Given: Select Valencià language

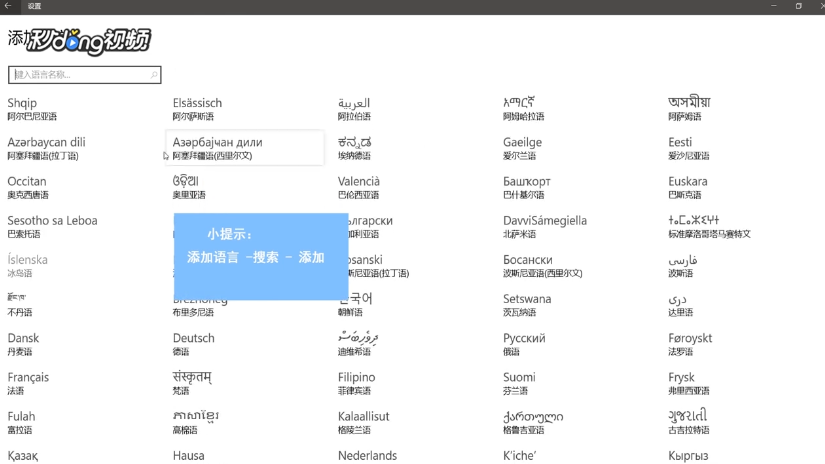Looking at the screenshot, I should (x=359, y=187).
